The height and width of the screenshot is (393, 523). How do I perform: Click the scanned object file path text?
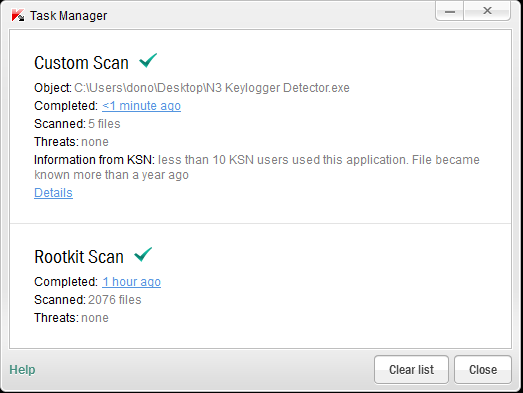coord(212,88)
